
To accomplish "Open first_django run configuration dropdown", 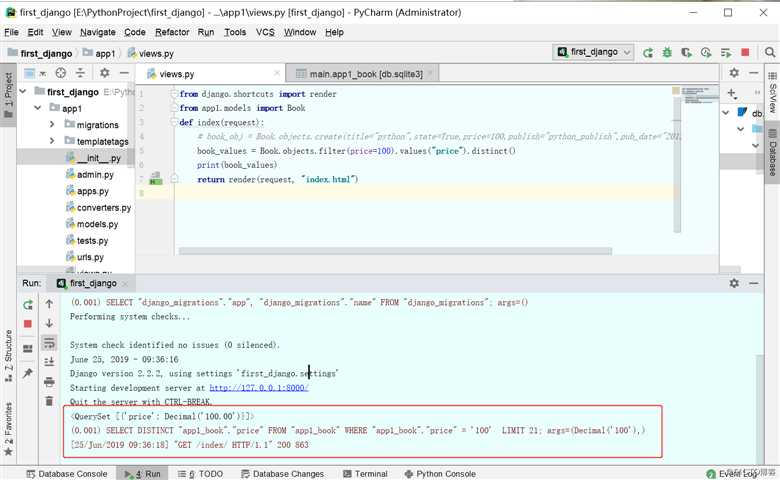I will click(x=593, y=52).
